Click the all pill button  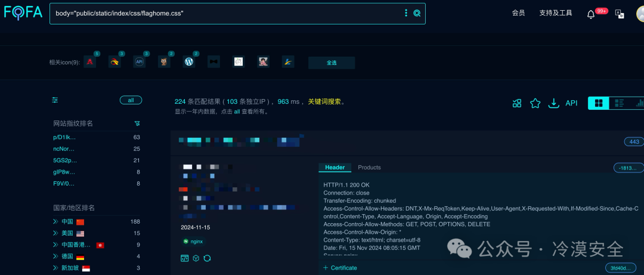click(x=131, y=100)
